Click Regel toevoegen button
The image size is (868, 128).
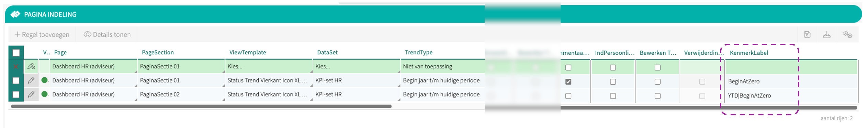42,35
